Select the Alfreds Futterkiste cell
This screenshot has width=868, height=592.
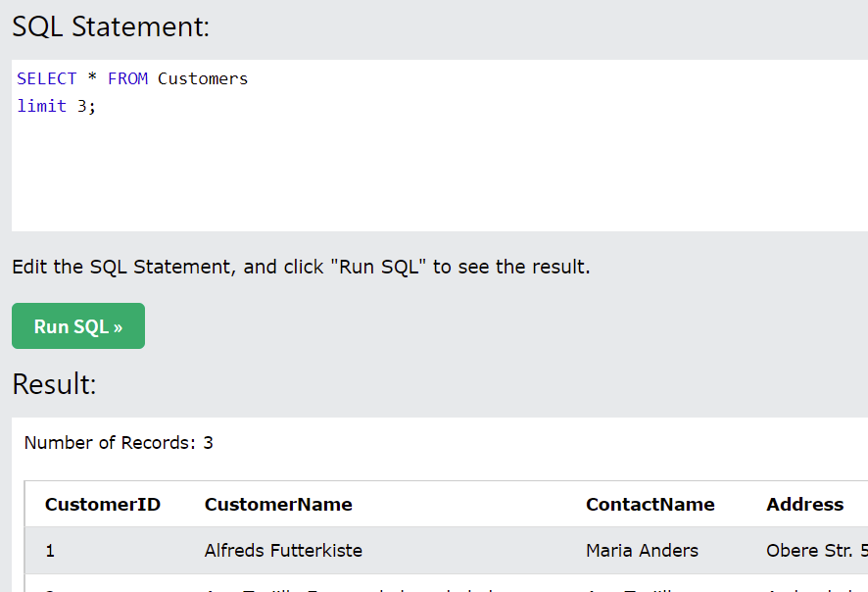point(283,551)
